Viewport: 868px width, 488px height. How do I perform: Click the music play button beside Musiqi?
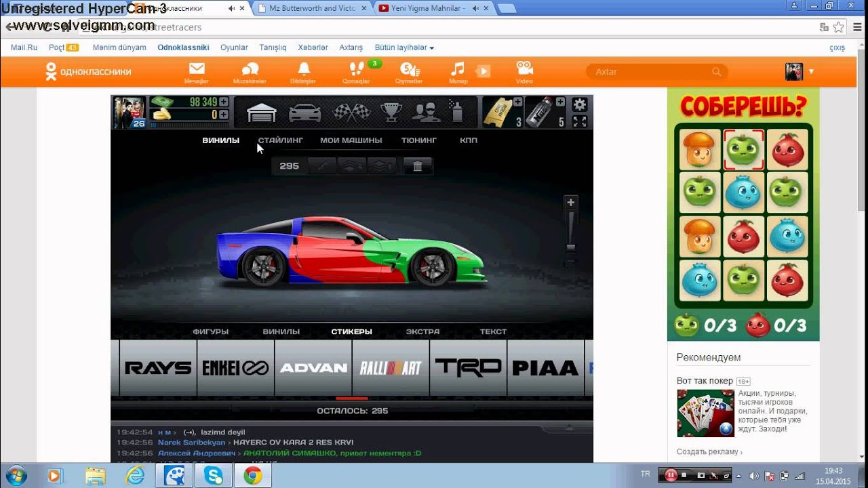pos(483,70)
